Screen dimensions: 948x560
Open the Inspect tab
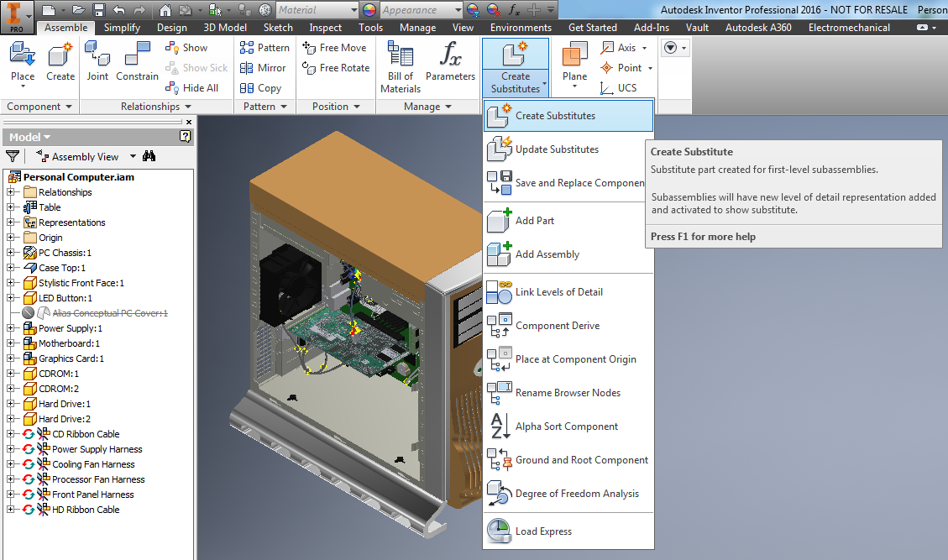[x=325, y=28]
